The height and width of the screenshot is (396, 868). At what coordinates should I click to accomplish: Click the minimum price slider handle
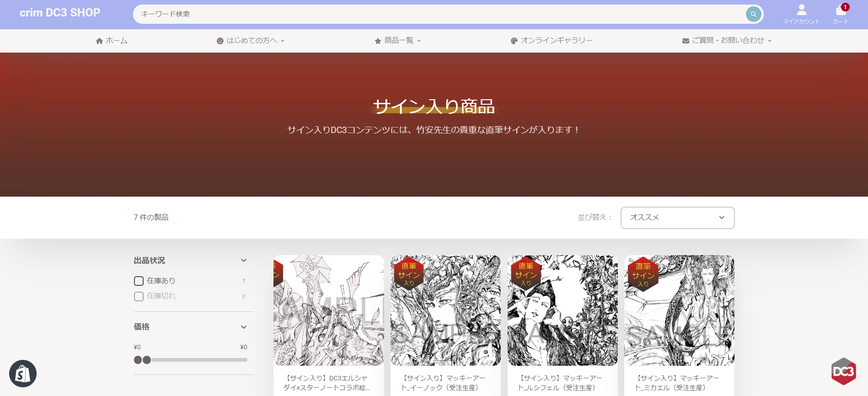pos(138,360)
